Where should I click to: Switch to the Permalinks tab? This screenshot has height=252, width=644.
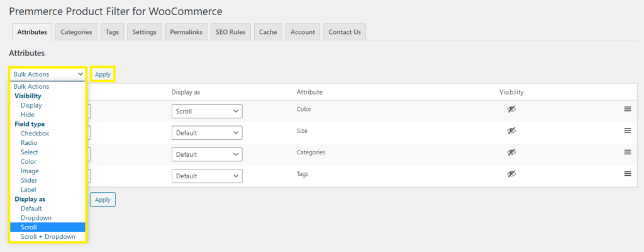point(186,32)
